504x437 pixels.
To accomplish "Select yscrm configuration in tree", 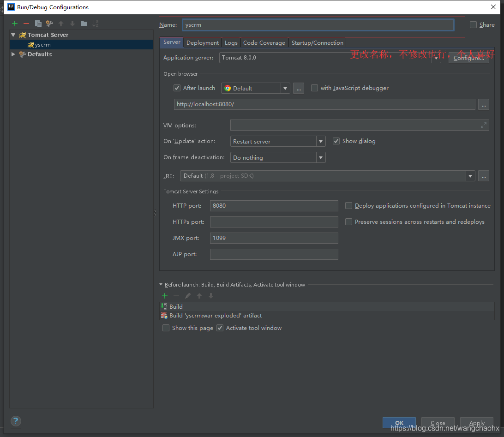I will [x=81, y=45].
